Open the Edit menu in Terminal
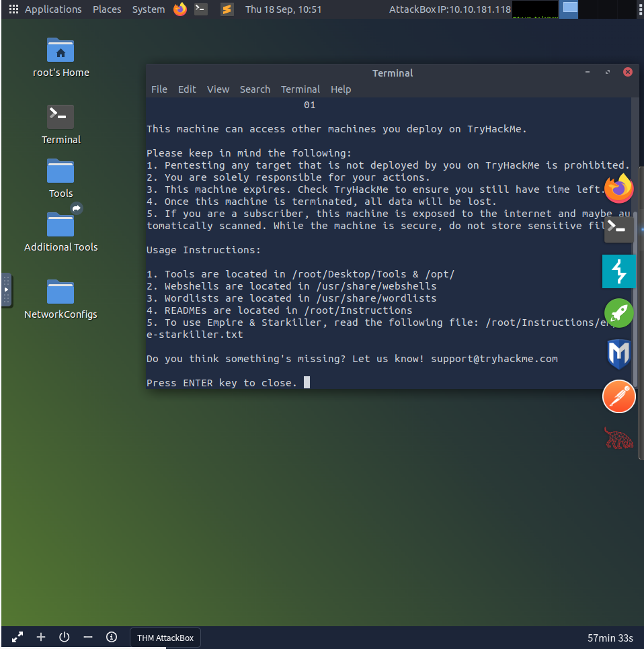The width and height of the screenshot is (644, 649). point(187,89)
